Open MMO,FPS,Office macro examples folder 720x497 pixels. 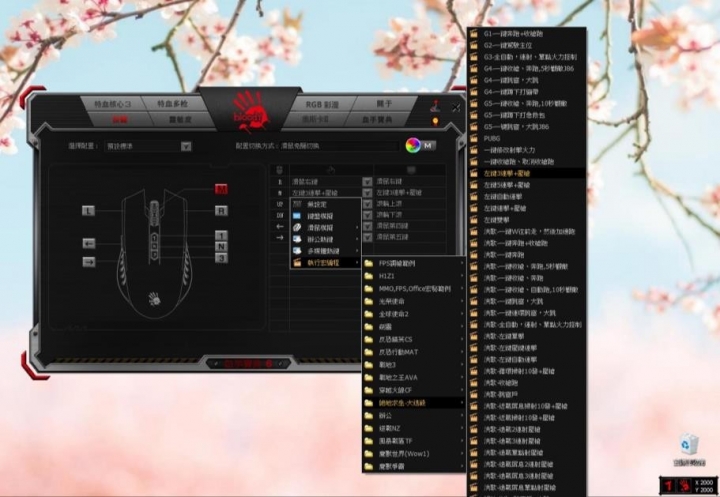(414, 289)
